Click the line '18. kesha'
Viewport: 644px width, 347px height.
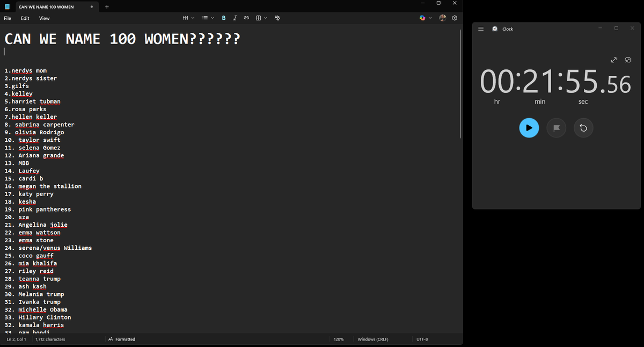click(20, 201)
